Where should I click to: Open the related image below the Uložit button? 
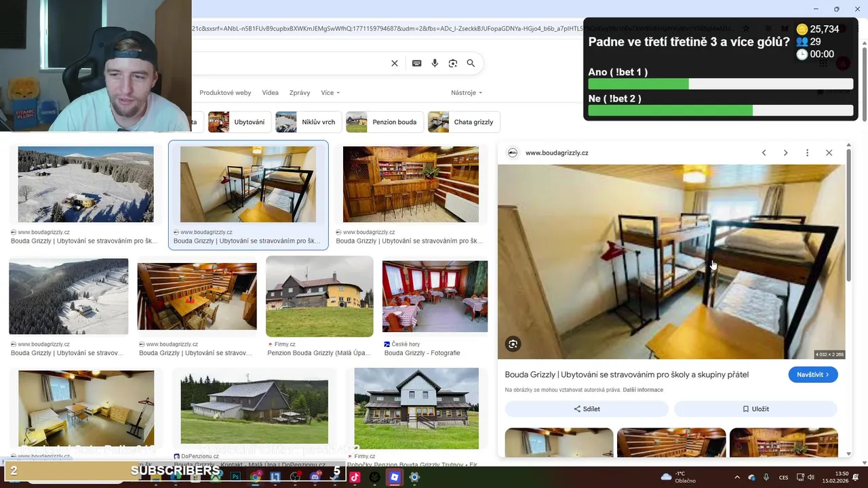click(783, 442)
